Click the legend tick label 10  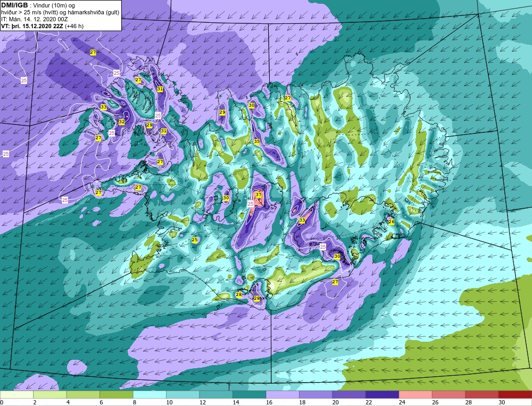tap(169, 402)
